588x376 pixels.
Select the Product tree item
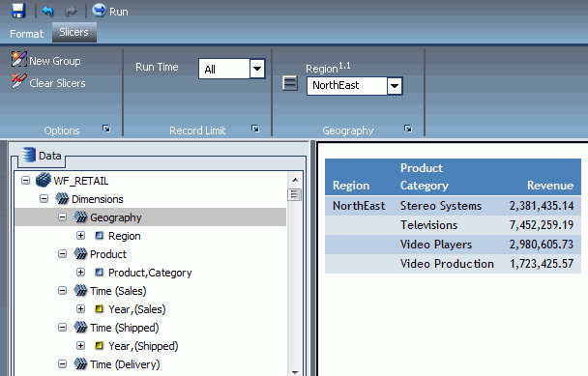coord(100,254)
